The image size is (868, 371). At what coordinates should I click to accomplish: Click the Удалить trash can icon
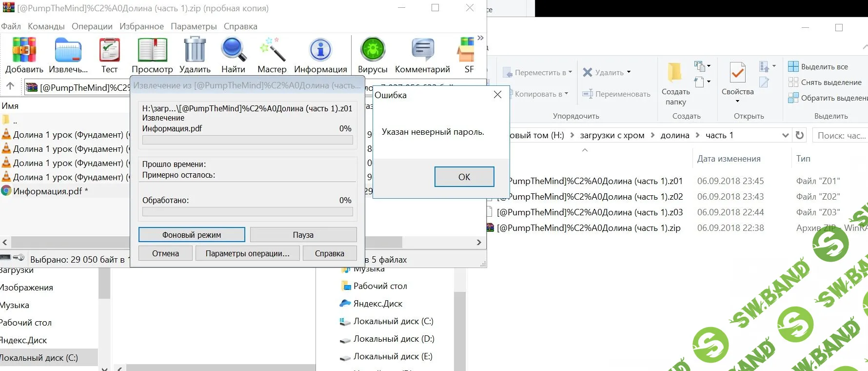tap(195, 51)
